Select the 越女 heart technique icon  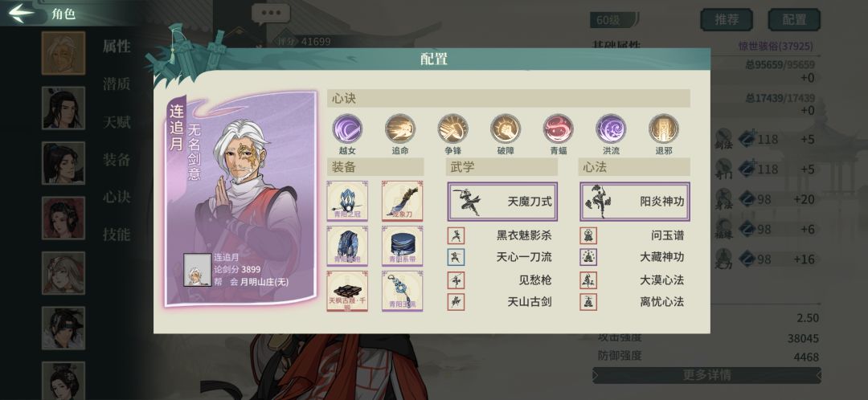coord(347,129)
